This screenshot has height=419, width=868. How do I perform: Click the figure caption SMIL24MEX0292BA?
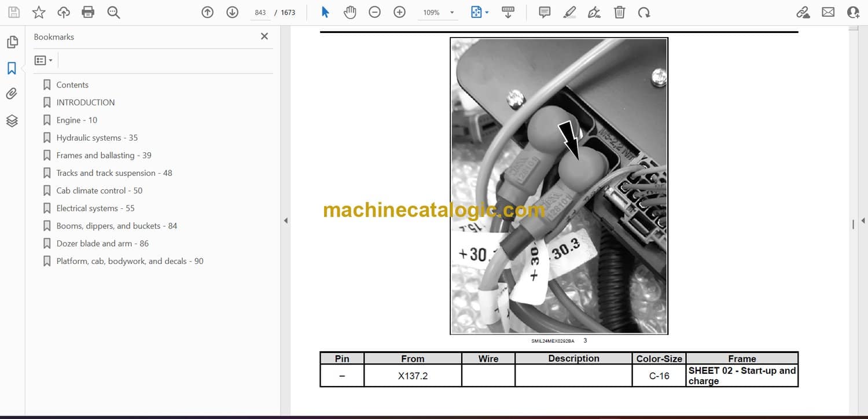pyautogui.click(x=553, y=341)
